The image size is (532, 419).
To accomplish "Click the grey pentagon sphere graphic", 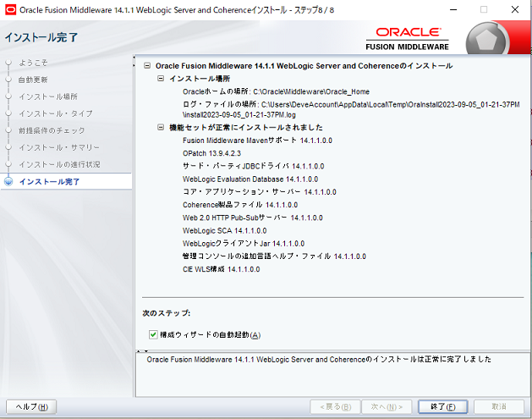I will coord(487,40).
